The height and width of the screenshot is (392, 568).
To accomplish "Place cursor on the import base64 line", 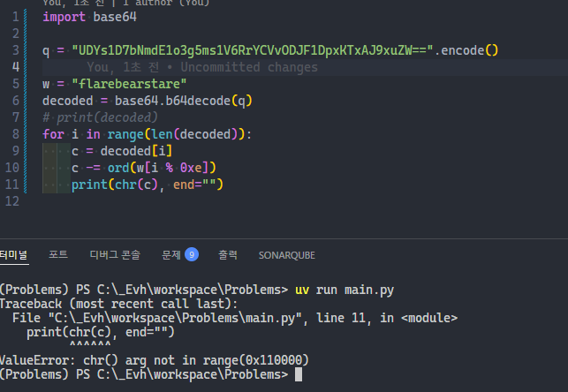I will [x=89, y=17].
